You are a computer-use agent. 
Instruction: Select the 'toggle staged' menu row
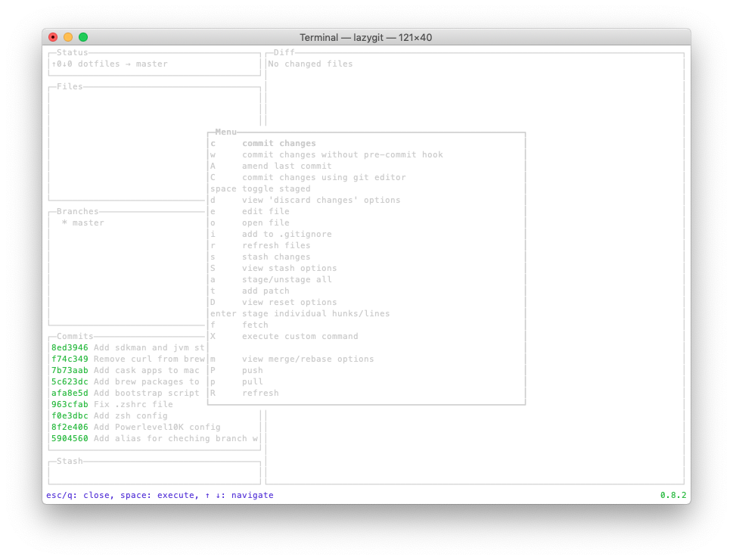click(x=366, y=188)
